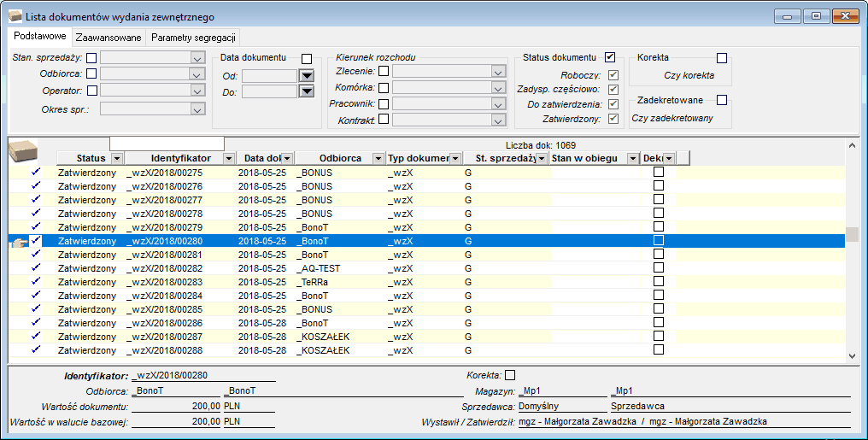Image resolution: width=868 pixels, height=440 pixels.
Task: Click the list scrollbar up arrow
Action: tap(852, 145)
